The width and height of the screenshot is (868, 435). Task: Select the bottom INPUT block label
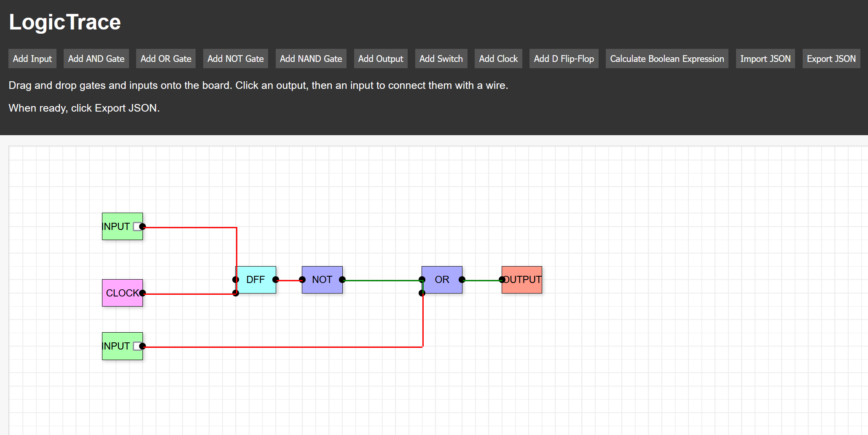point(116,346)
